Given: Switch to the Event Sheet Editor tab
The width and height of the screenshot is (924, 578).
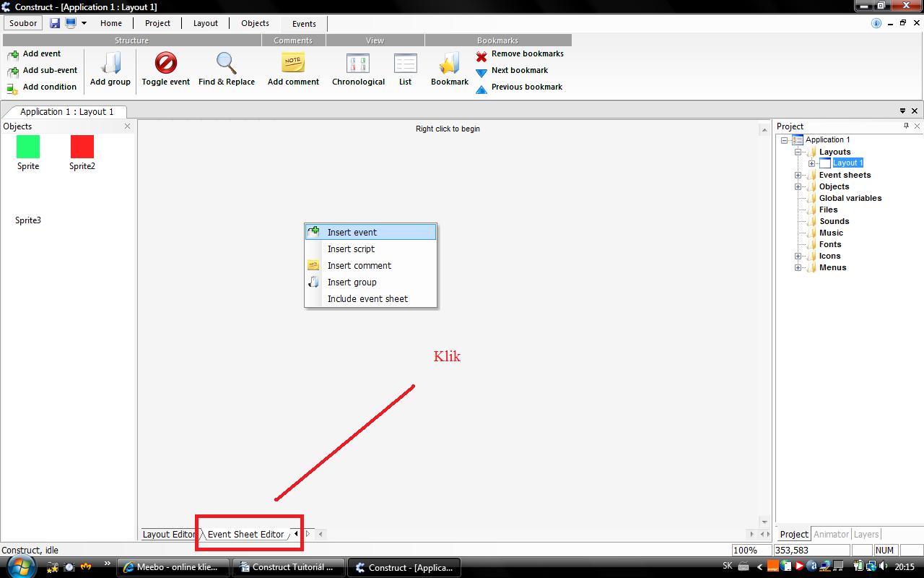Looking at the screenshot, I should coord(245,534).
